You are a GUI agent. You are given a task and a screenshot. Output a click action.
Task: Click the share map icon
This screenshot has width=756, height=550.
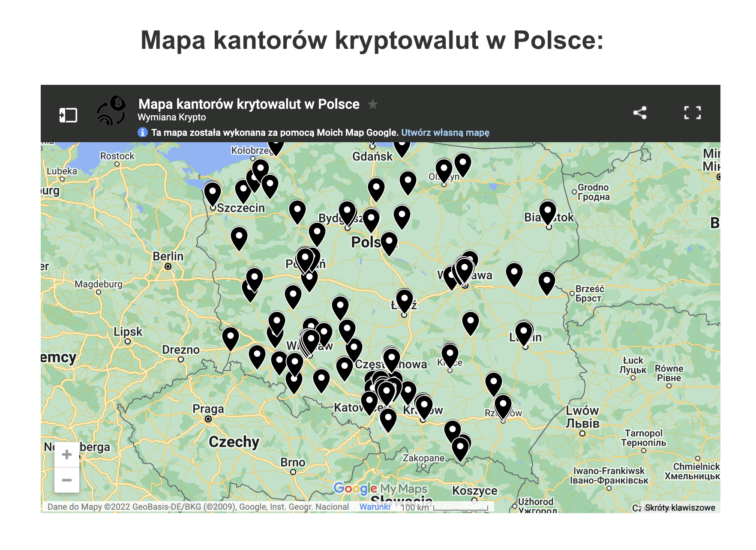click(x=640, y=113)
